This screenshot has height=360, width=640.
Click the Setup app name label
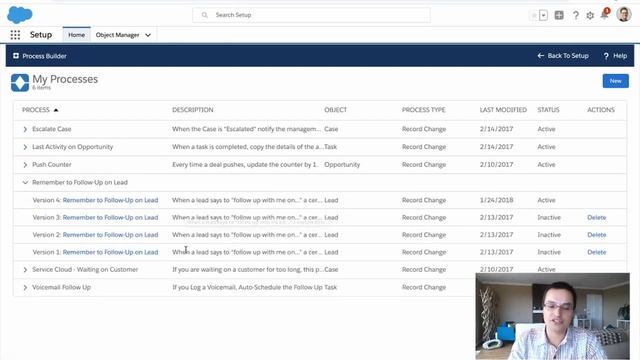[x=41, y=35]
